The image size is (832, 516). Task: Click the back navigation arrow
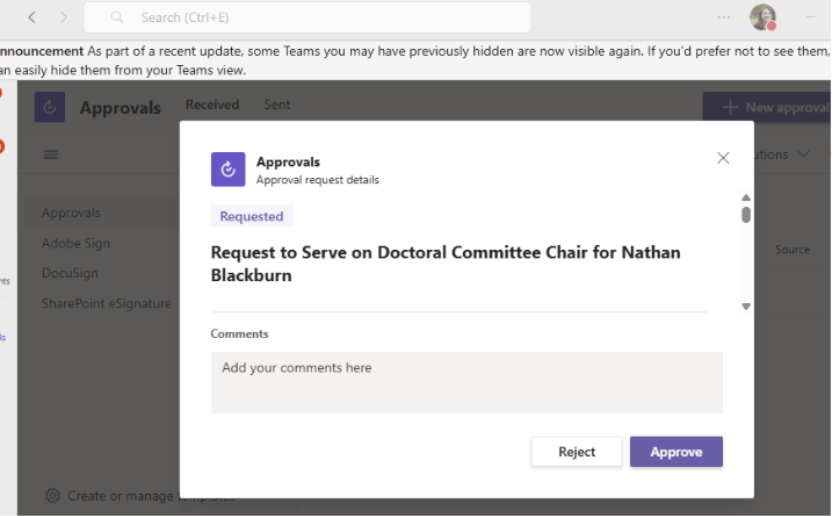pos(32,18)
